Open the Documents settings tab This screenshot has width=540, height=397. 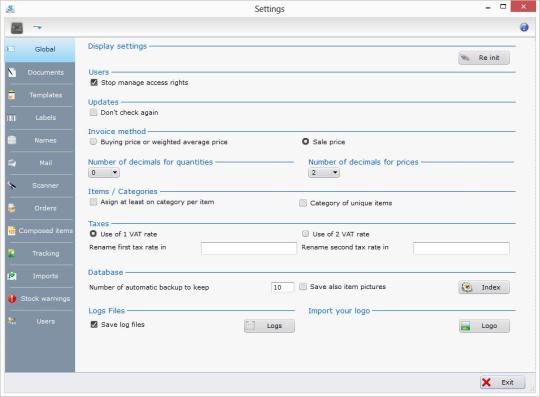40,72
